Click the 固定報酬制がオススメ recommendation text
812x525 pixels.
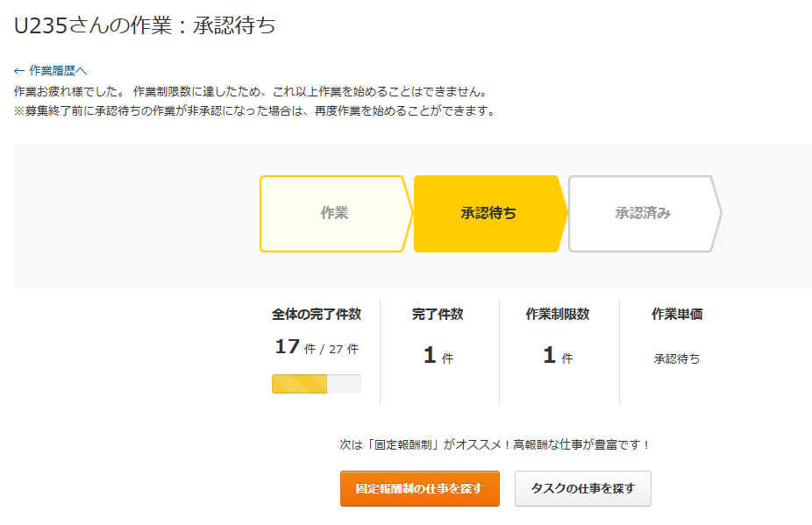(495, 444)
